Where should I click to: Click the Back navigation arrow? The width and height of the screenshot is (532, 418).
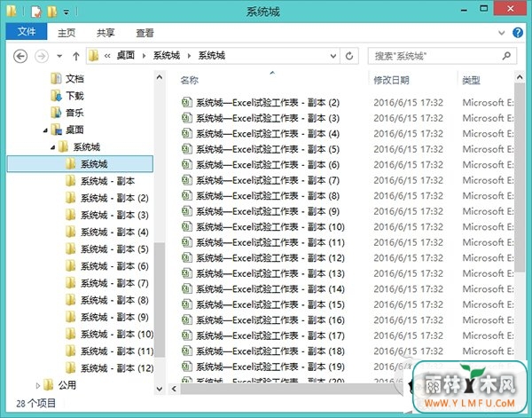coord(20,56)
